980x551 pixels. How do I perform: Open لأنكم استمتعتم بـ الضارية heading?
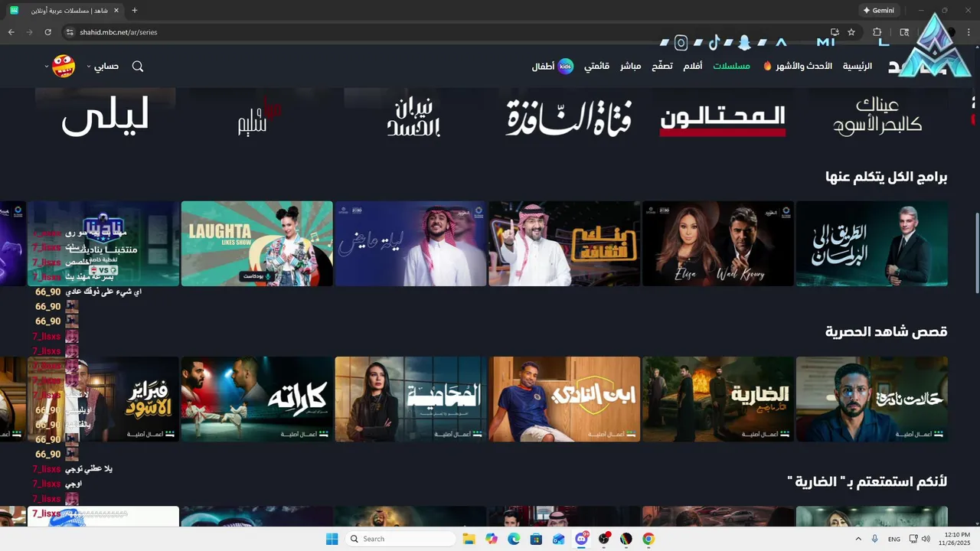(867, 482)
